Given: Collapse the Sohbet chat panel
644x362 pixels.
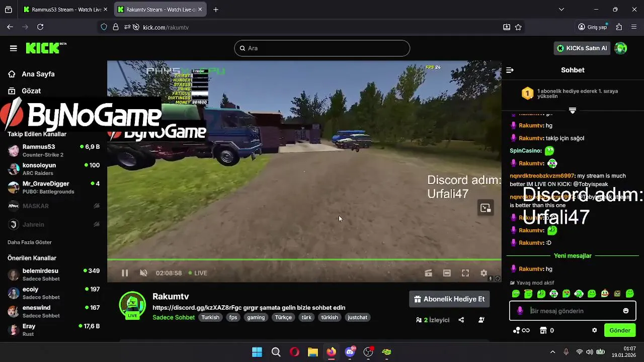Looking at the screenshot, I should [510, 70].
